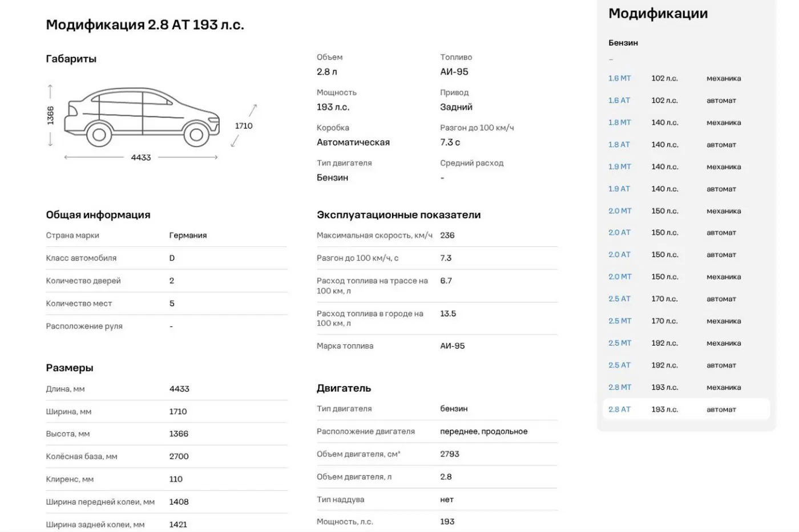Image resolution: width=799 pixels, height=532 pixels.
Task: Select the 1.8 MT modification link
Action: coord(619,123)
